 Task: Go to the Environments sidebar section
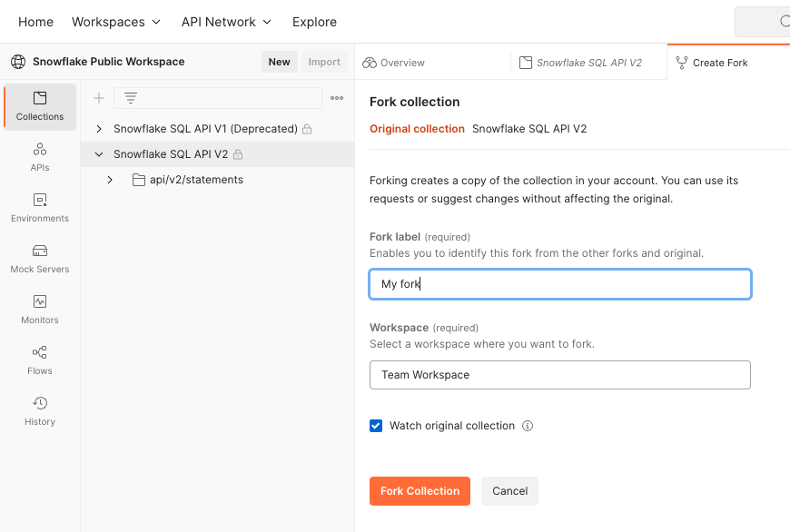(x=40, y=208)
